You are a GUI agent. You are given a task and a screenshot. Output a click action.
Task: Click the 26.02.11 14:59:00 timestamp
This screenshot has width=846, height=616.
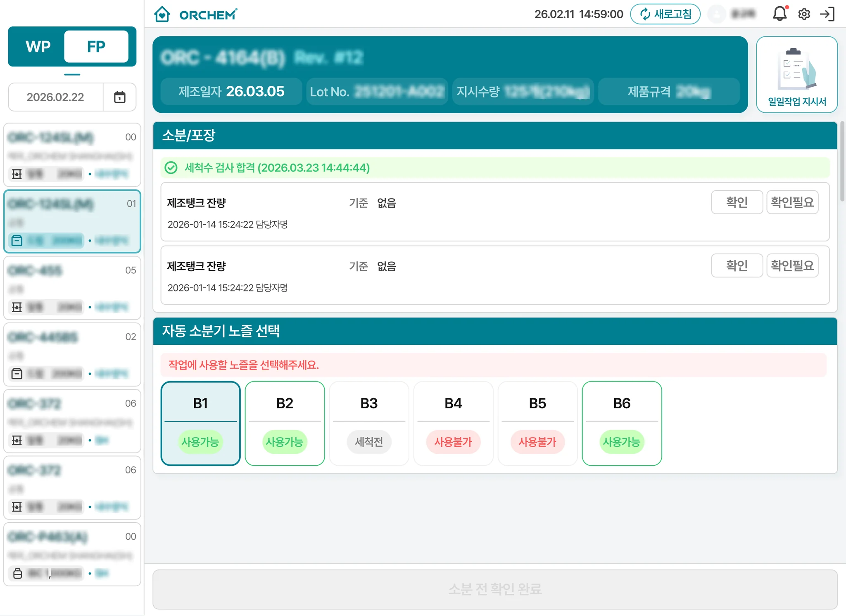click(579, 14)
